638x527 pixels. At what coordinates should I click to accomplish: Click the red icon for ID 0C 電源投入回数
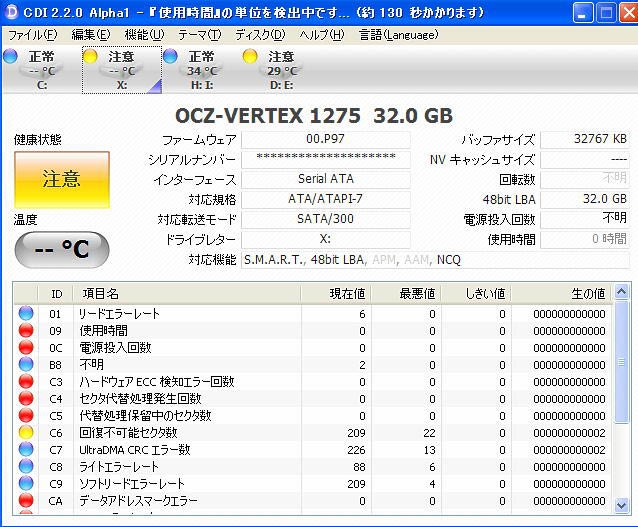[26, 348]
